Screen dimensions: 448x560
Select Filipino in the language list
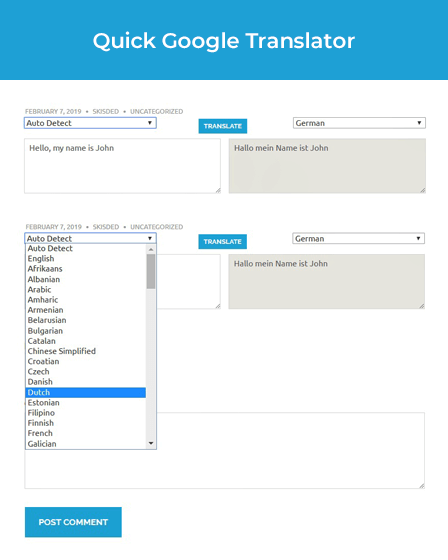[86, 413]
